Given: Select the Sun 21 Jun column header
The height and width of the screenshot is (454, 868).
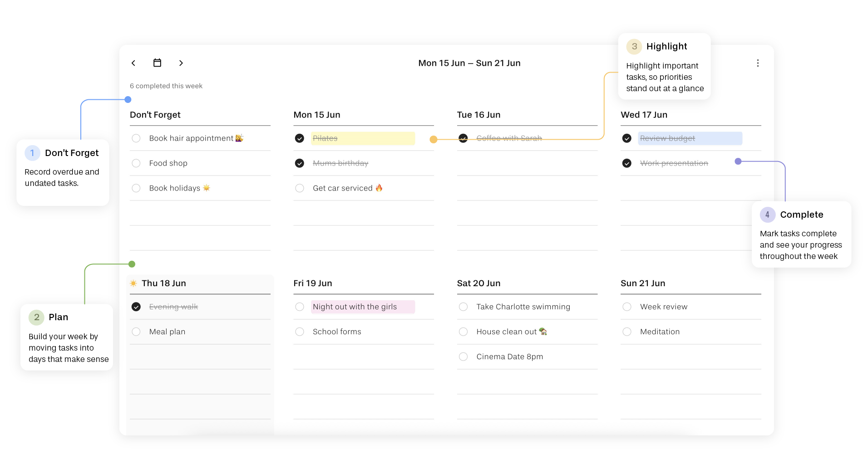Looking at the screenshot, I should pos(643,283).
